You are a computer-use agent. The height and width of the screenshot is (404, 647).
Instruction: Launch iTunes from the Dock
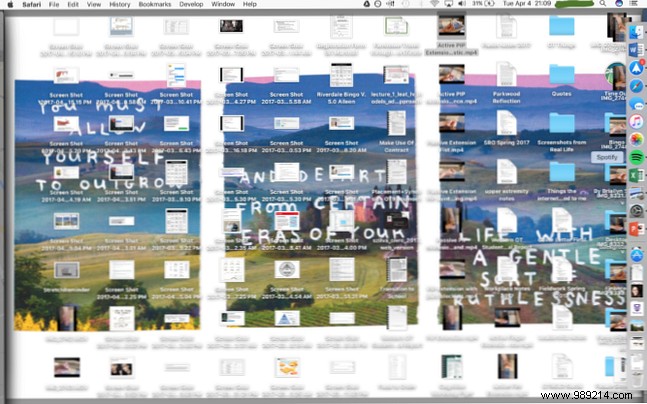point(636,122)
